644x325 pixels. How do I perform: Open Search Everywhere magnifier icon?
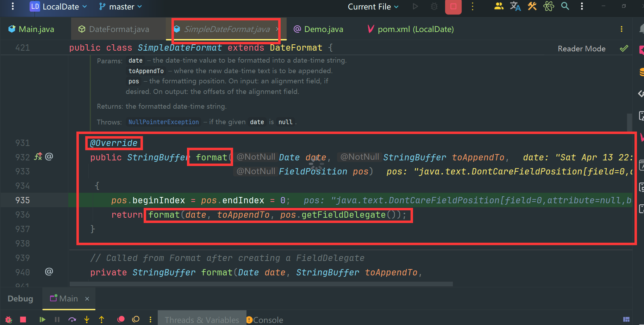click(x=565, y=6)
